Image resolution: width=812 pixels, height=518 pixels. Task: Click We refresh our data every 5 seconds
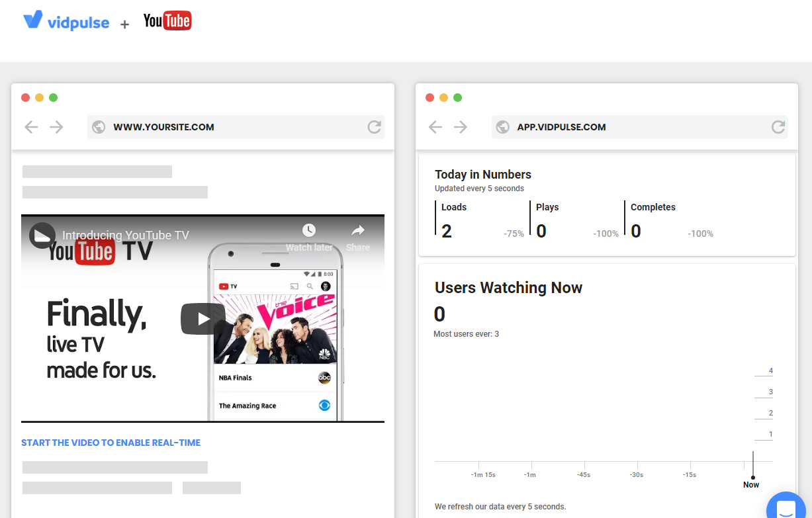pyautogui.click(x=500, y=507)
